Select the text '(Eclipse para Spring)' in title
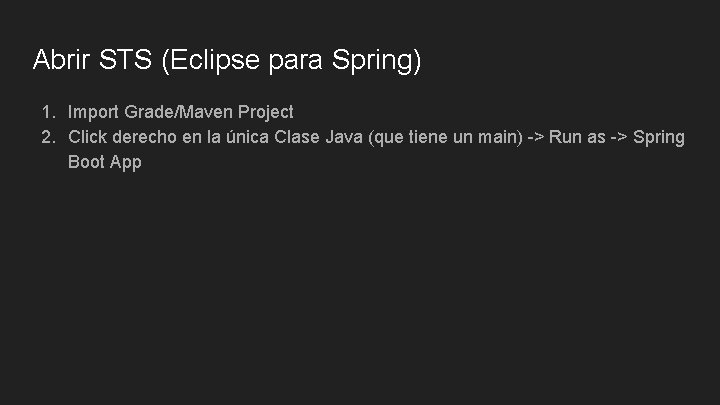 (291, 61)
